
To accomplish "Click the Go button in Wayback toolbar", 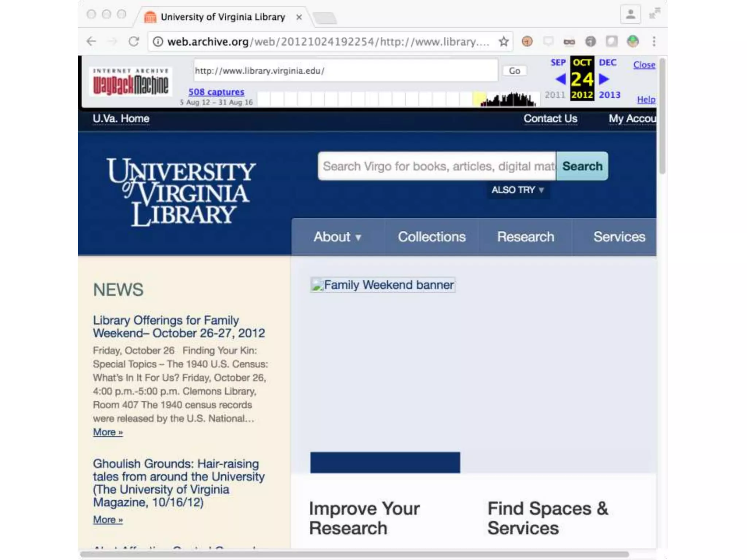I will click(514, 71).
